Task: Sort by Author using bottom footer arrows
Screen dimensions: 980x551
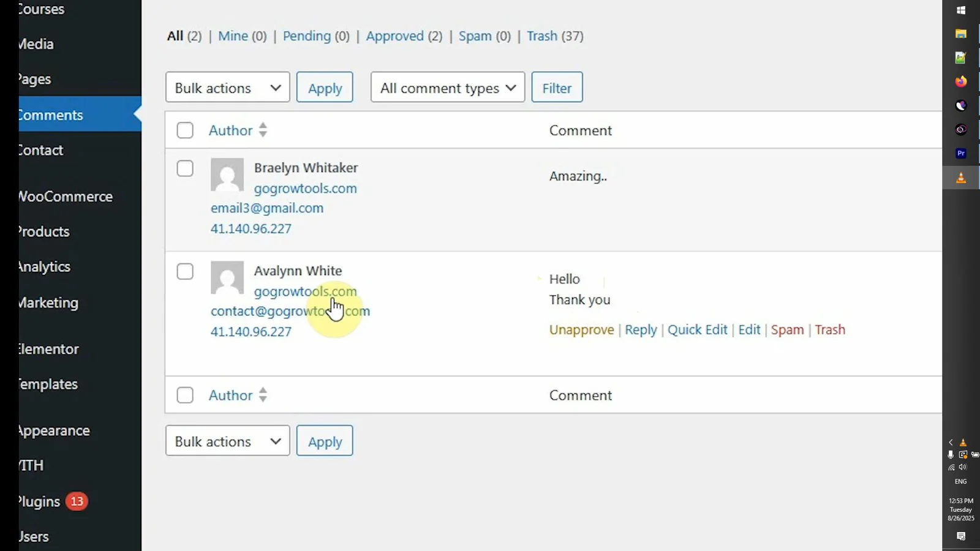Action: 263,395
